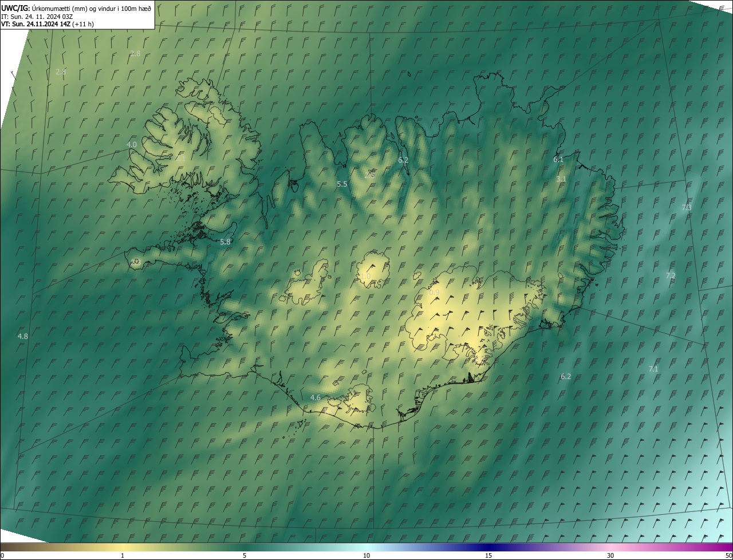Click the '2.3' value label on Snæfellsnes peninsula
The image size is (733, 560).
(136, 262)
